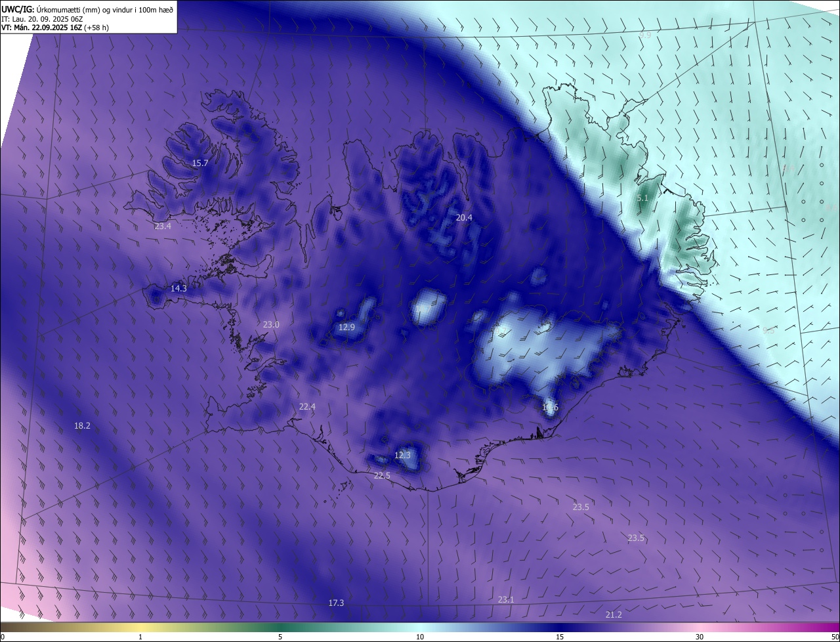
Task: Click the 23.1 value label
Action: (506, 599)
